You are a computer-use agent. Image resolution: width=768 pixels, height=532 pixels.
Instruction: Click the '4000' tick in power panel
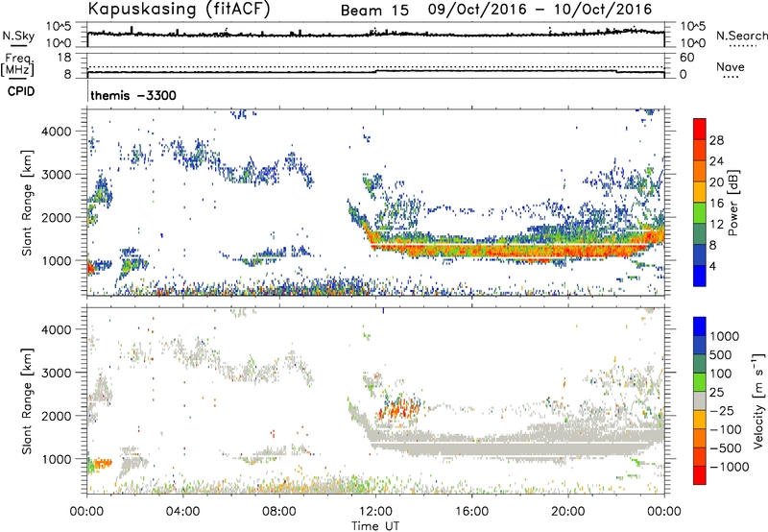[56, 132]
